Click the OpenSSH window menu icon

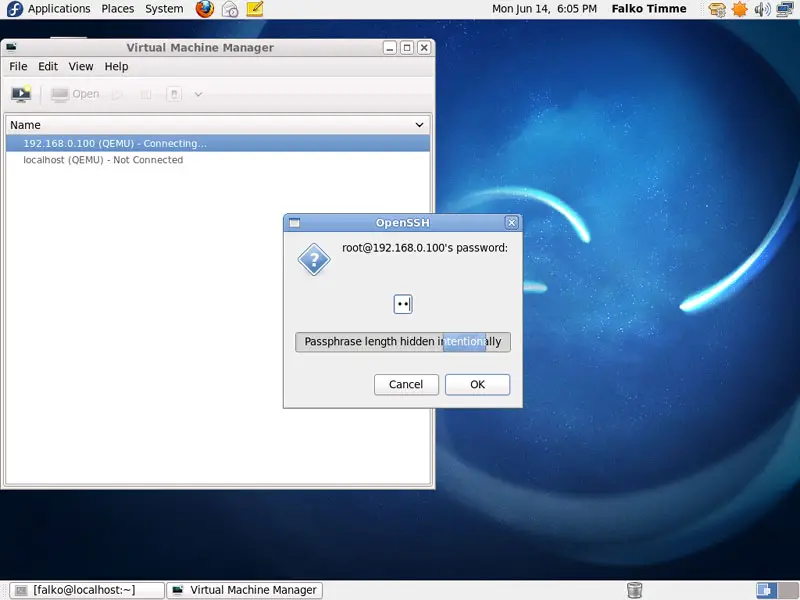[x=294, y=223]
